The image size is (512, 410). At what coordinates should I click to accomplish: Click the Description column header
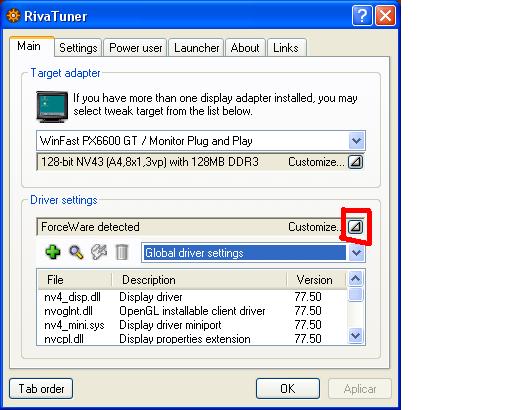point(199,280)
